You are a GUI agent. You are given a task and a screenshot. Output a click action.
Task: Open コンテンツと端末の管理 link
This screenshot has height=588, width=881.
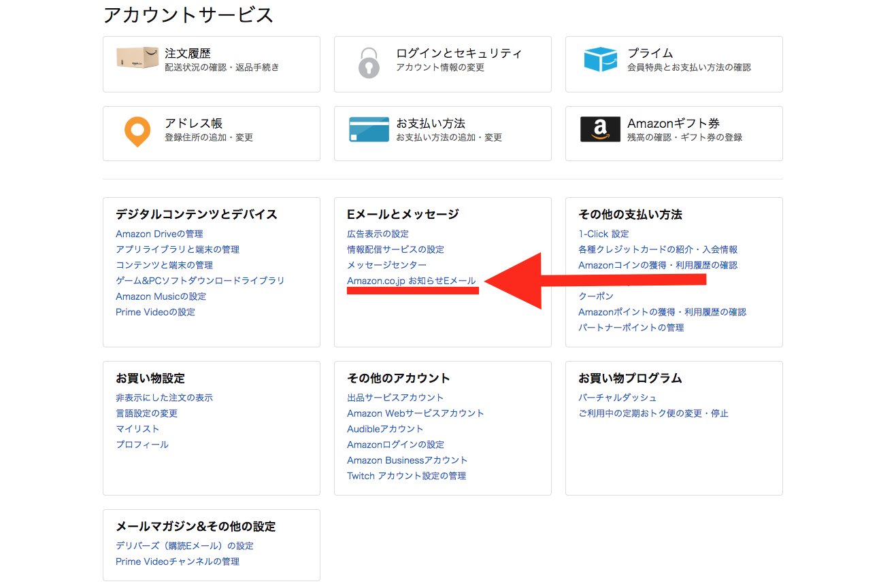coord(164,265)
